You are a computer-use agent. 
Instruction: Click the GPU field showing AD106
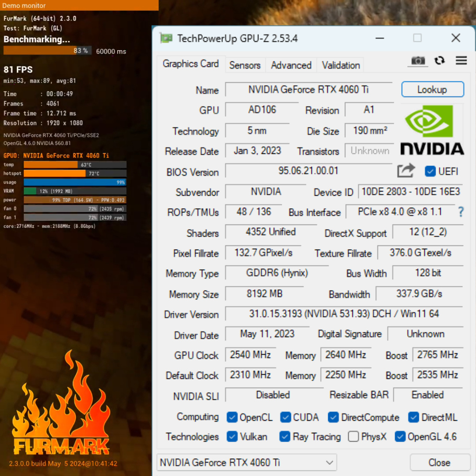(262, 110)
